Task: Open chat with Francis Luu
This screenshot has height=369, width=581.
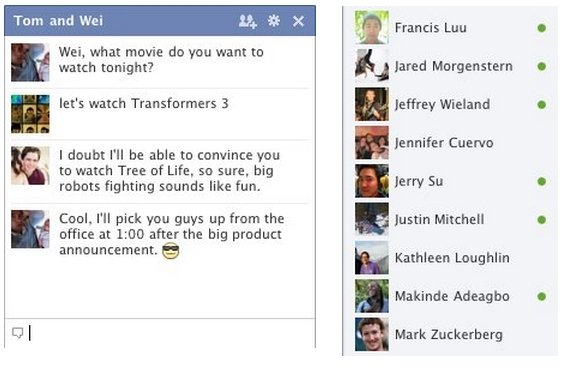Action: click(450, 27)
